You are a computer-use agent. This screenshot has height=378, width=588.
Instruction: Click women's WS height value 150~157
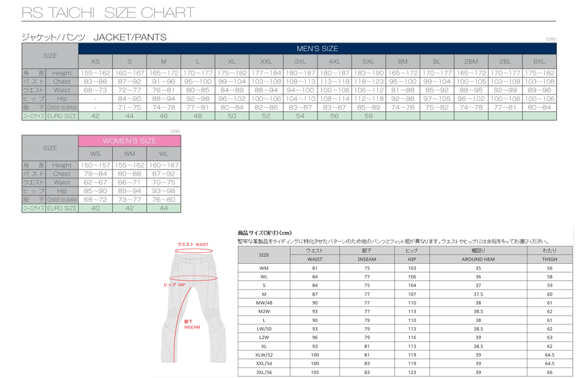coord(95,165)
